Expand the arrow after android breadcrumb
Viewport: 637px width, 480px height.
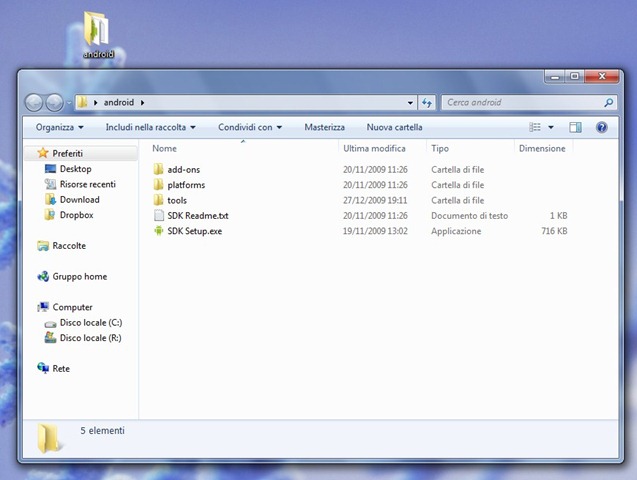click(143, 103)
